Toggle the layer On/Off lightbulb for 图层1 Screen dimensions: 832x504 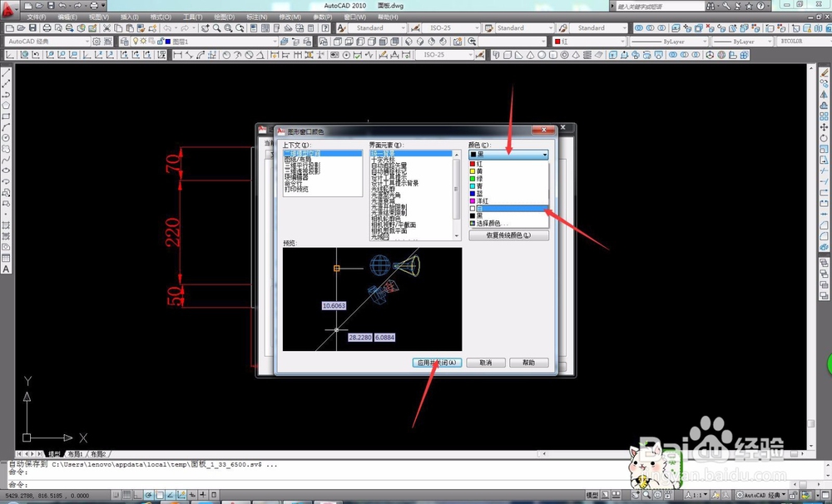pos(136,41)
